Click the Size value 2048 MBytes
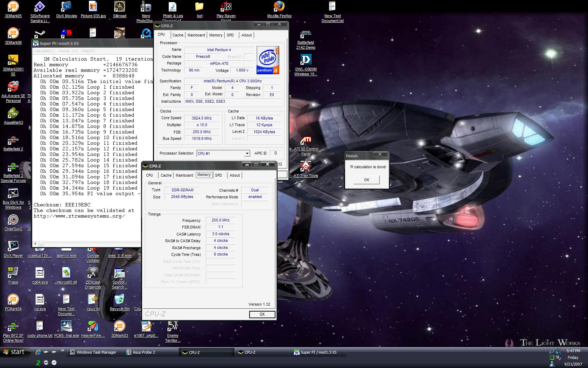Screen dimensions: 588x368 (182, 197)
